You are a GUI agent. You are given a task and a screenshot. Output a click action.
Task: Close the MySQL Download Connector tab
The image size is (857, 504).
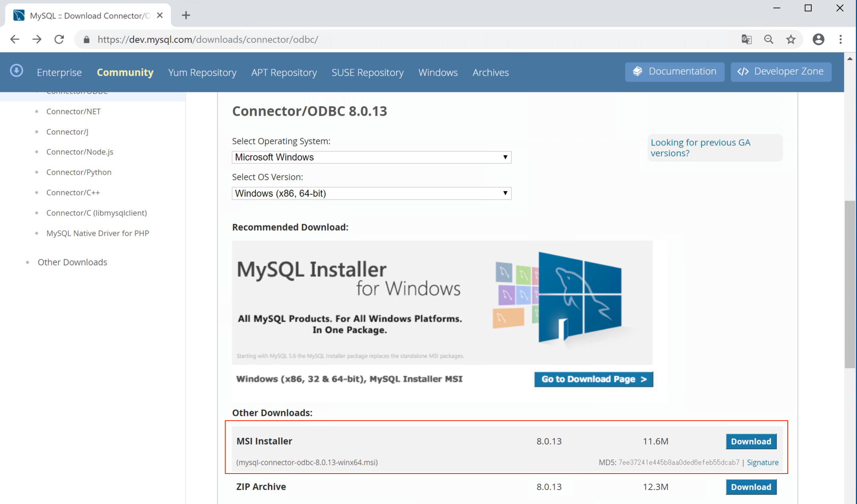[160, 15]
